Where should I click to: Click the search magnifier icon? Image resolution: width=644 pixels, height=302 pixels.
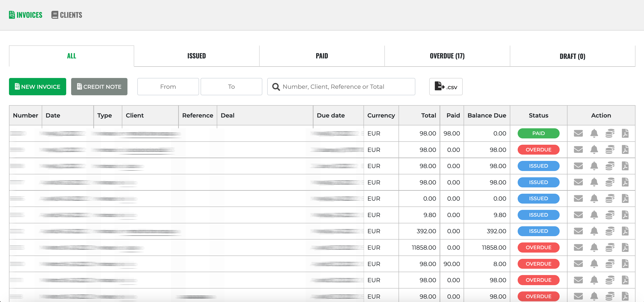coord(276,87)
